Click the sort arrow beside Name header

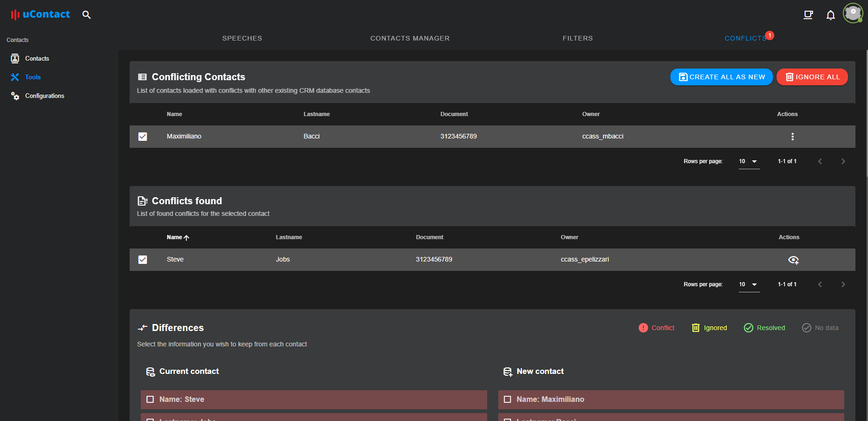click(186, 237)
